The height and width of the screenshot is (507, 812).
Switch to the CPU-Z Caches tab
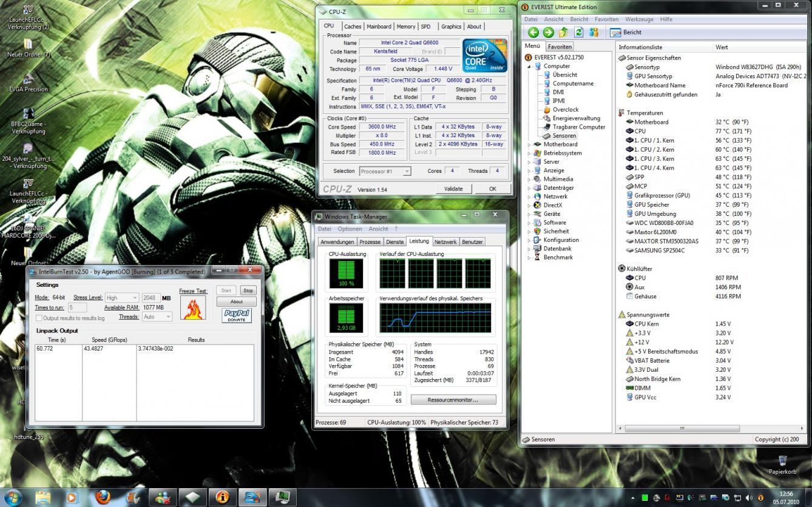point(353,27)
